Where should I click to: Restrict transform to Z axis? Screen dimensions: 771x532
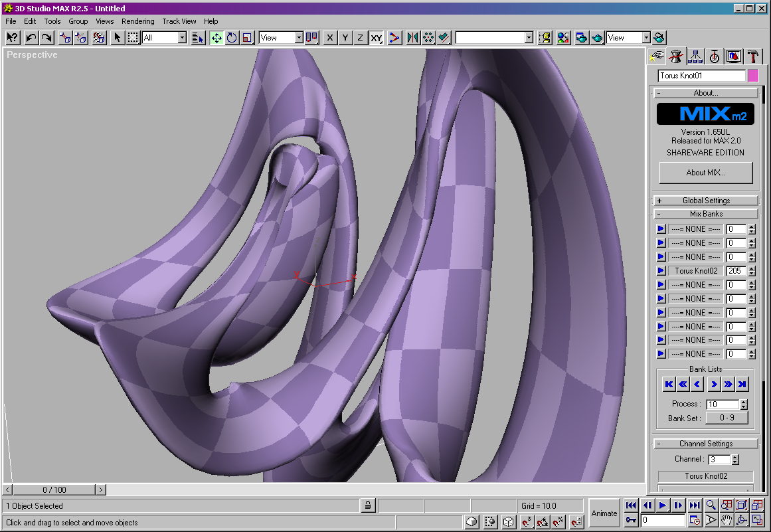pyautogui.click(x=361, y=38)
